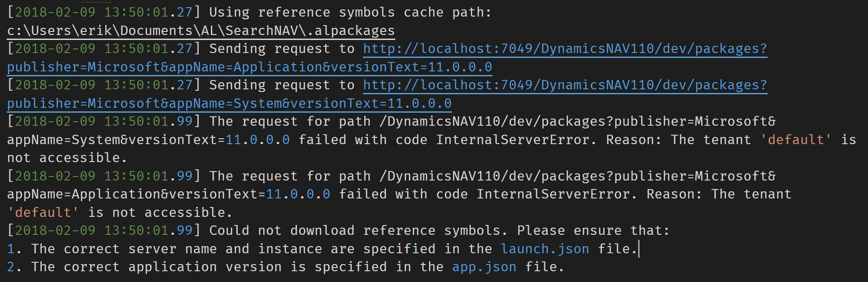Viewport: 868px width, 282px height.
Task: Open the localhost URL in the first Sending request line
Action: [565, 48]
